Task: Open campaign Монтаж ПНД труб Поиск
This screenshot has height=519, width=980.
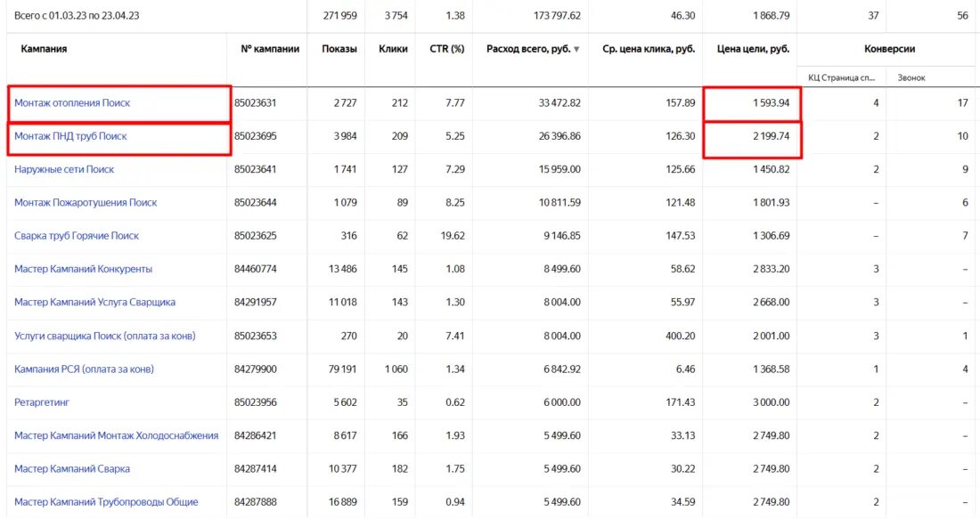Action: coord(70,136)
